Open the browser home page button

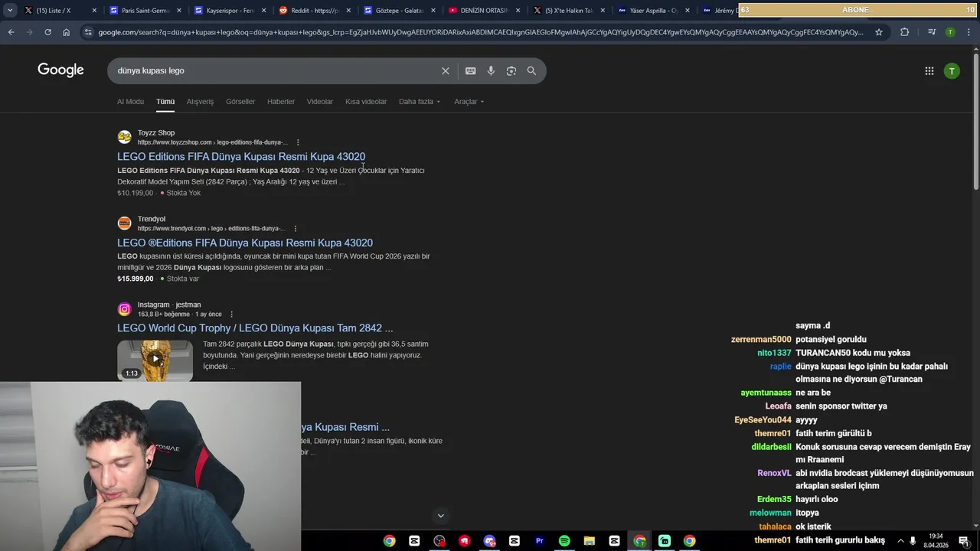click(67, 32)
